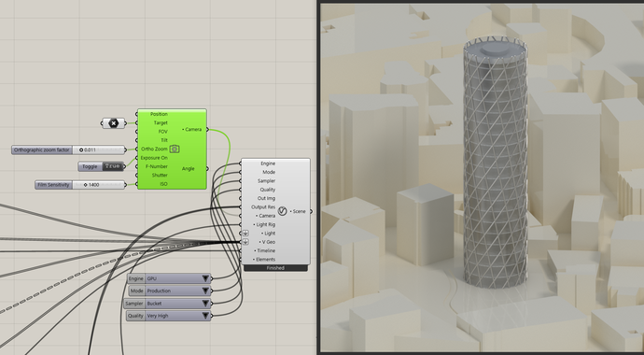Viewport: 644px width, 355px height.
Task: Select Elements input on renderer
Action: click(x=265, y=260)
